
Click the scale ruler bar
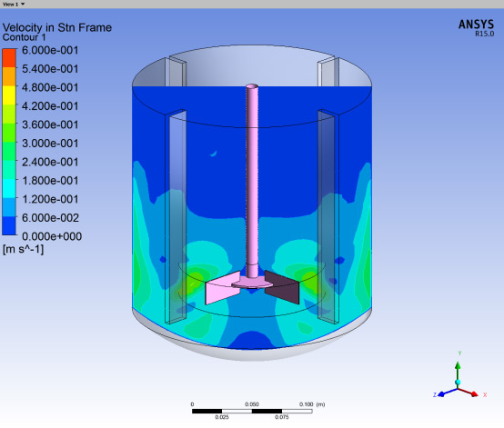252,411
